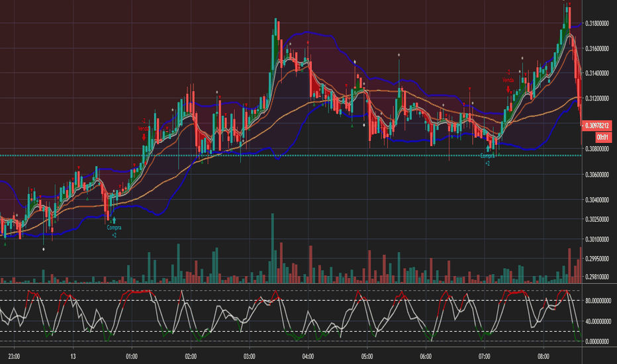The width and height of the screenshot is (617, 364).
Task: Click the 06:00 time axis label
Action: pyautogui.click(x=426, y=357)
